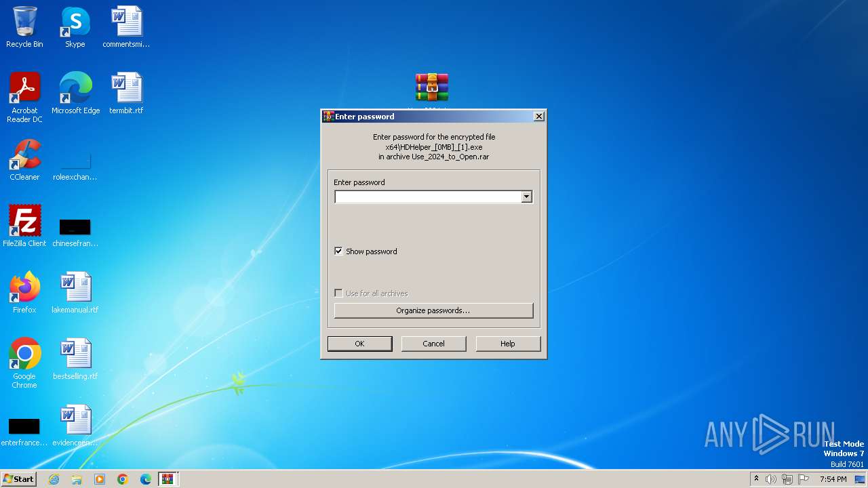Click the Organize passwords... button
The width and height of the screenshot is (868, 488).
433,310
